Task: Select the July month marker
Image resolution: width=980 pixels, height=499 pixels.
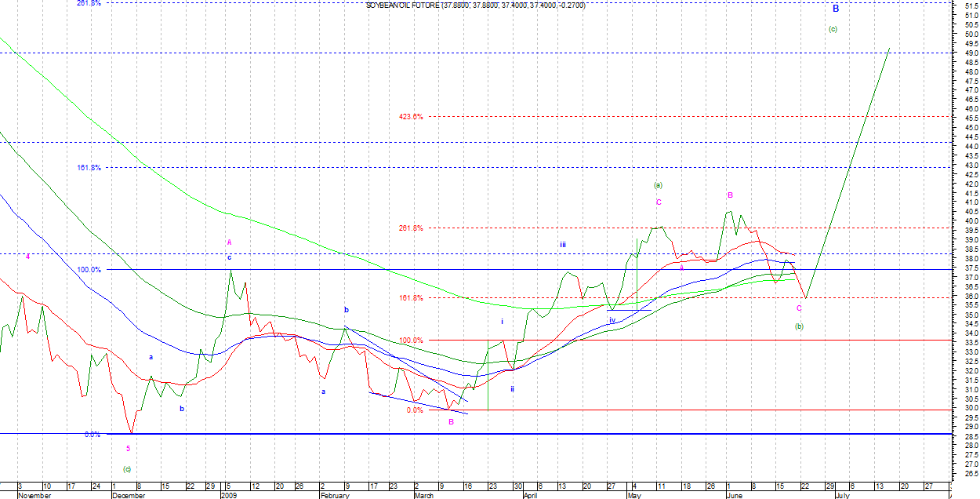Action: coord(841,496)
